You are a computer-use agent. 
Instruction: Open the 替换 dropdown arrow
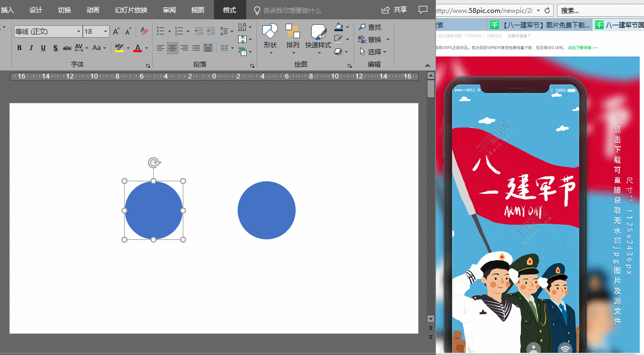[x=388, y=39]
